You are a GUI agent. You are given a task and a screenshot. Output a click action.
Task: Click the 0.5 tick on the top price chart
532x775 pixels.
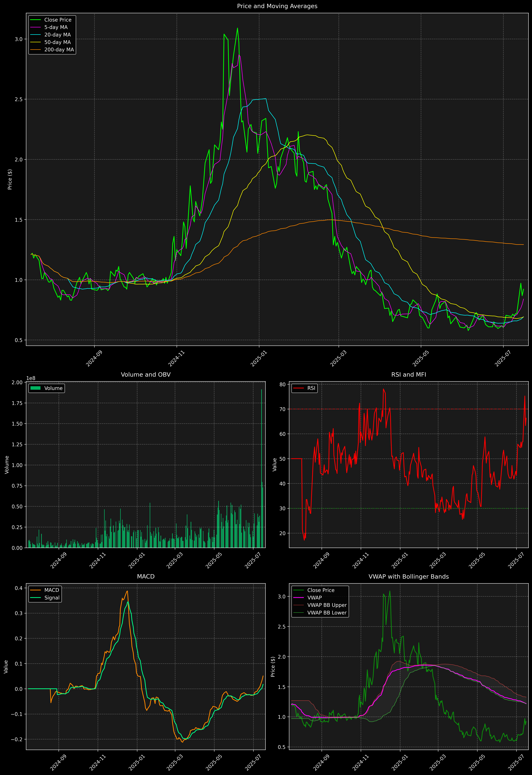pos(19,340)
